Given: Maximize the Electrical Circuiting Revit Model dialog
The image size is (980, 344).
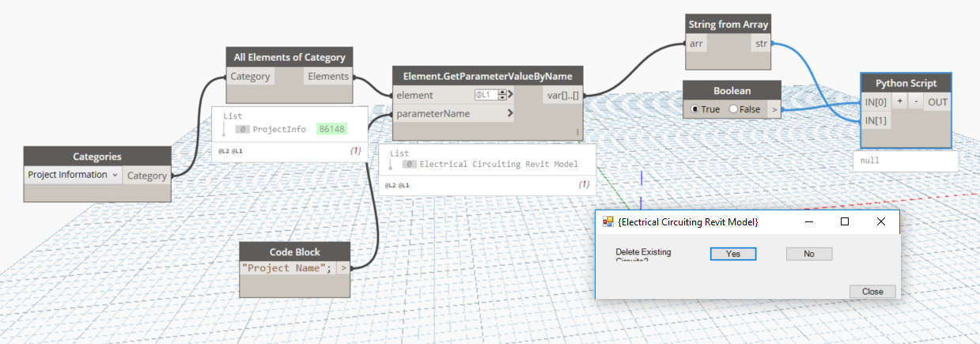Looking at the screenshot, I should click(845, 222).
